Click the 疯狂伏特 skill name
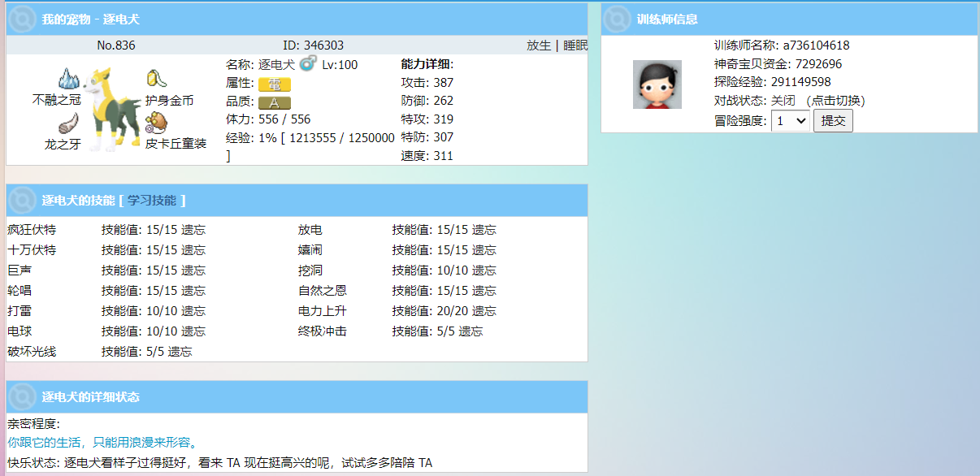 tap(32, 230)
